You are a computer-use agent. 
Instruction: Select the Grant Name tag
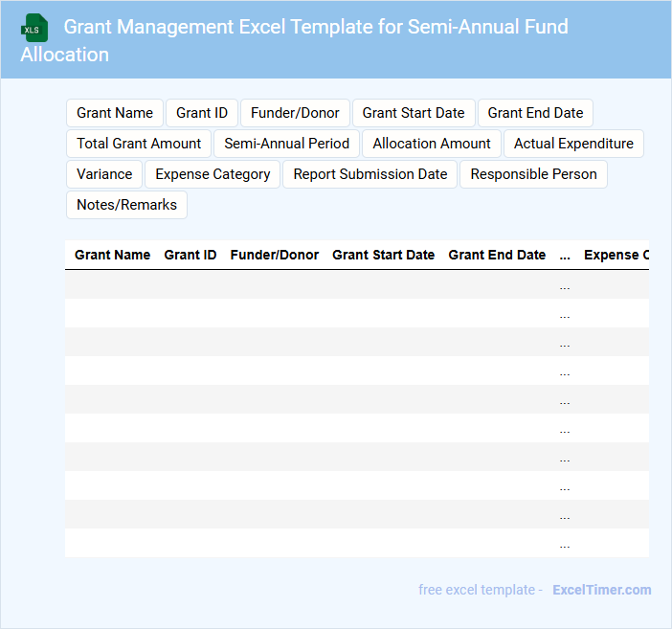[115, 113]
